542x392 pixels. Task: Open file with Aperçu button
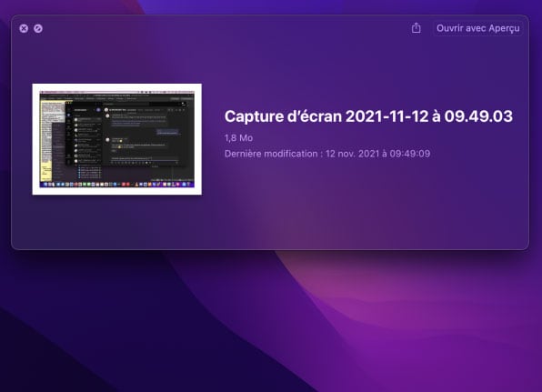click(477, 28)
